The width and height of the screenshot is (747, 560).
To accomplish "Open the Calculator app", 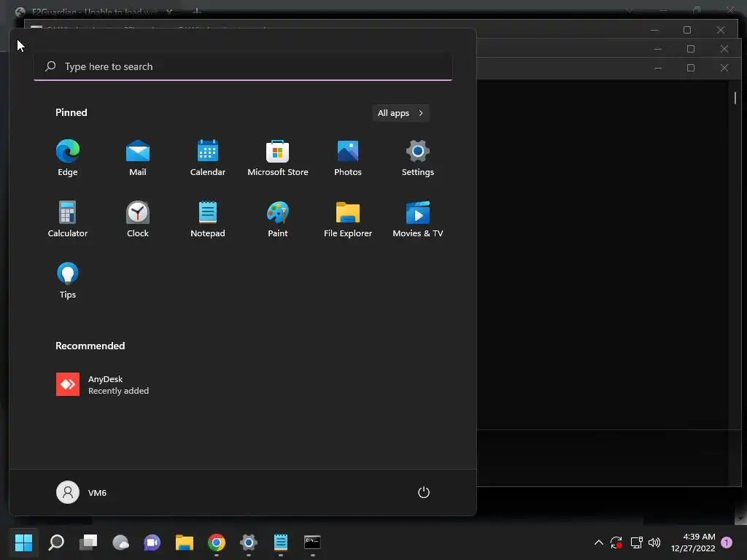I will pyautogui.click(x=68, y=219).
